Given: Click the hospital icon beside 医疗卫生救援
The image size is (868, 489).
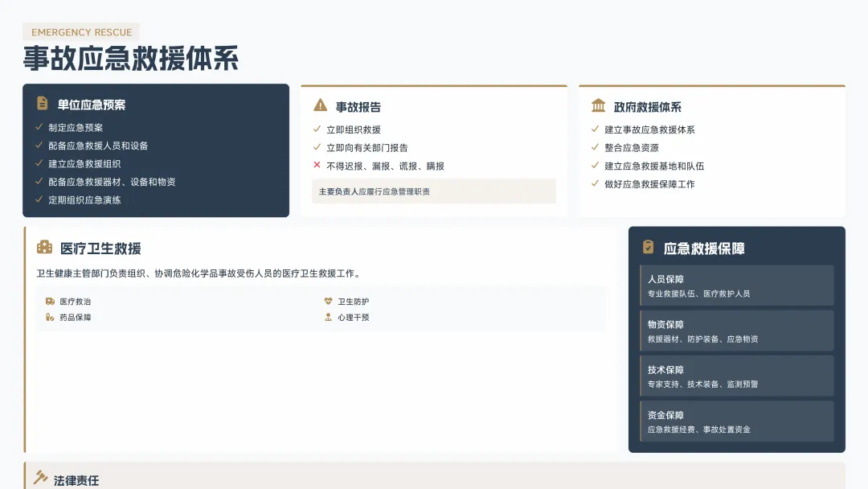Looking at the screenshot, I should click(x=44, y=247).
